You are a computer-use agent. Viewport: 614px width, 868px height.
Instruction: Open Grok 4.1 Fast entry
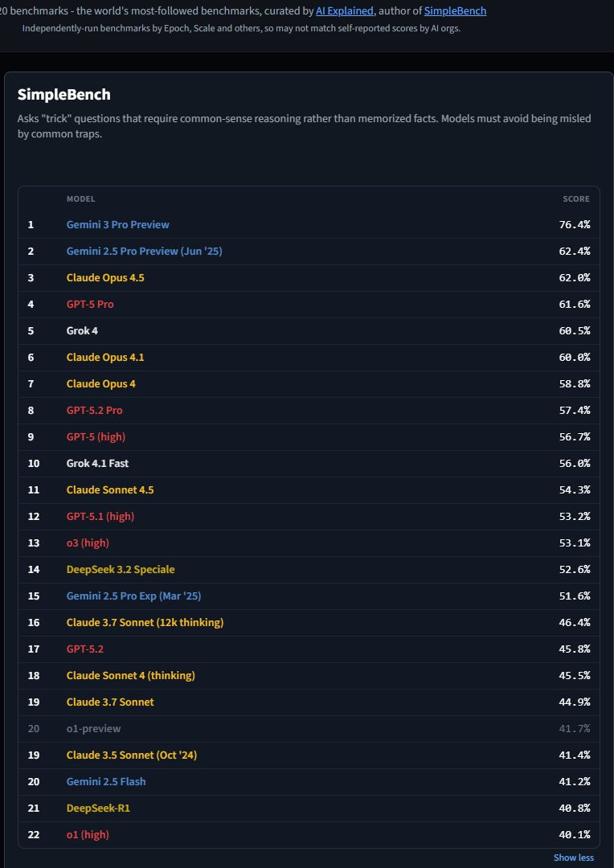(x=97, y=464)
